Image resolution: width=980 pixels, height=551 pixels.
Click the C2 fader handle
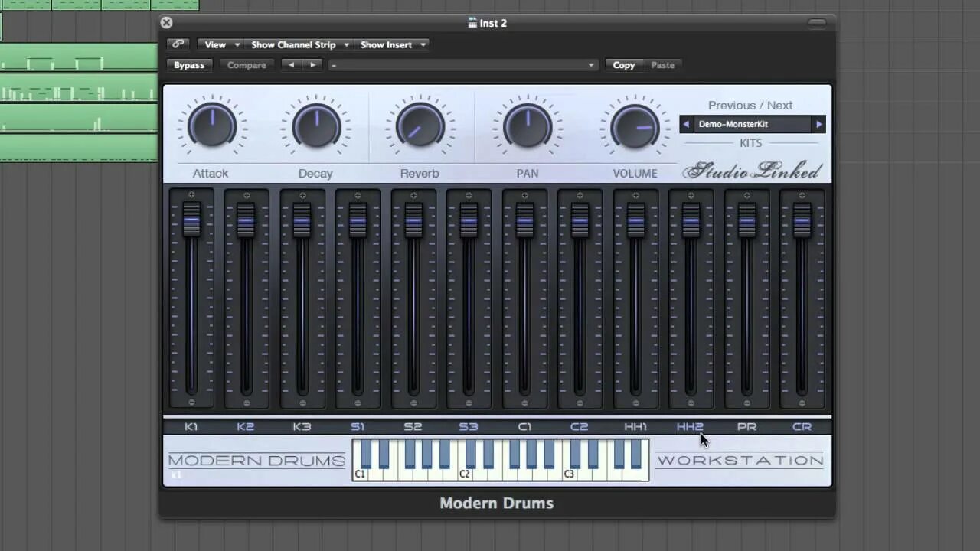point(580,220)
